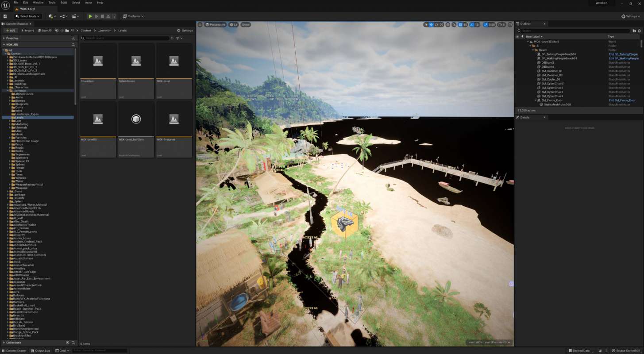Expand the Collections section
The width and height of the screenshot is (644, 354).
pyautogui.click(x=4, y=342)
